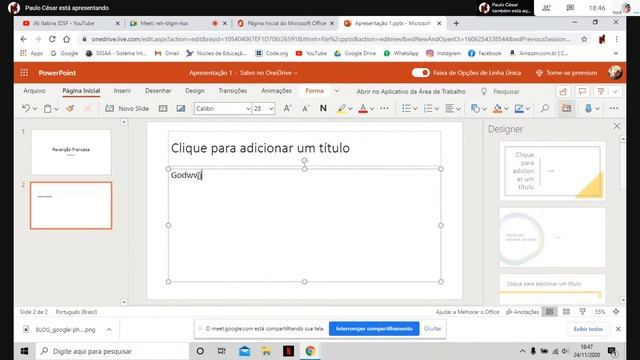Switch to the Forma tab

[314, 91]
